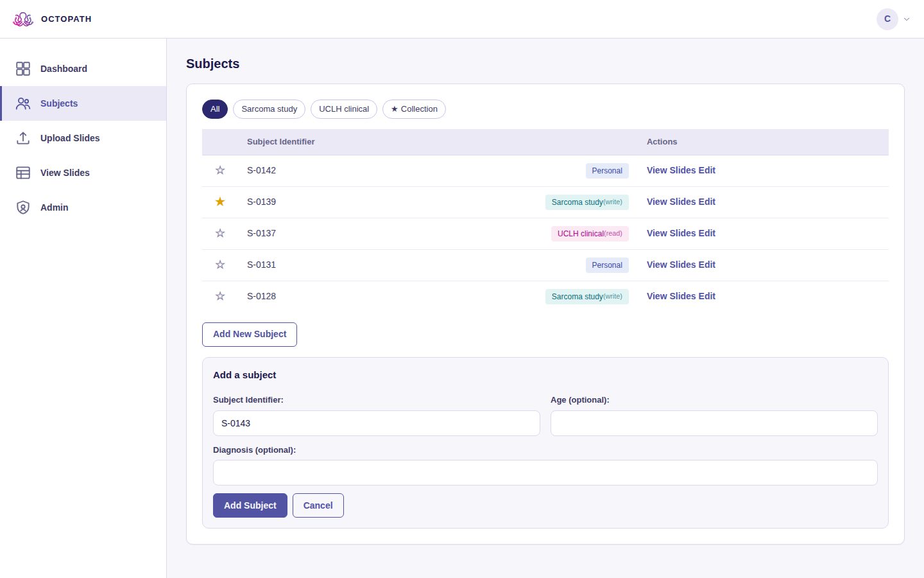The image size is (924, 578).
Task: Click the Subjects people icon
Action: 23,103
